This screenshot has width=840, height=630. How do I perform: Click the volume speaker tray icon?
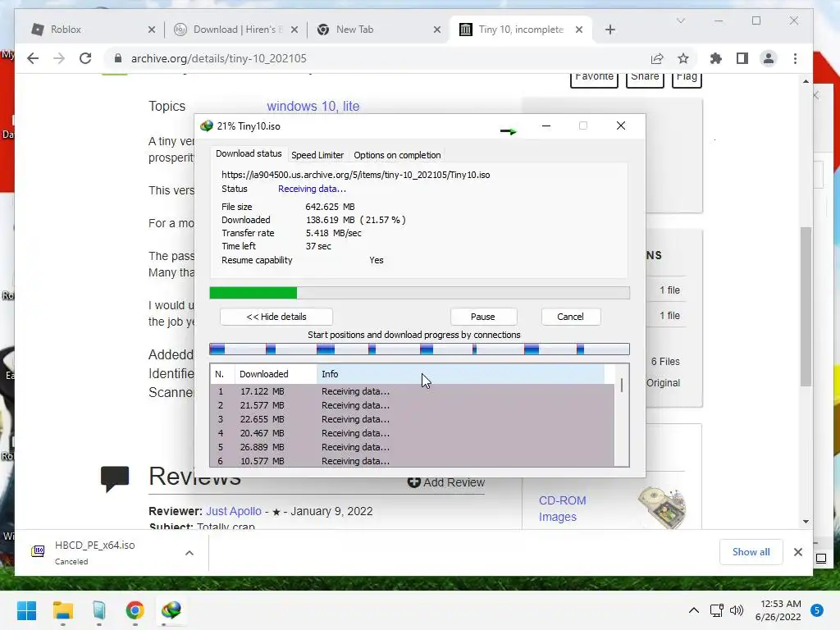(737, 610)
